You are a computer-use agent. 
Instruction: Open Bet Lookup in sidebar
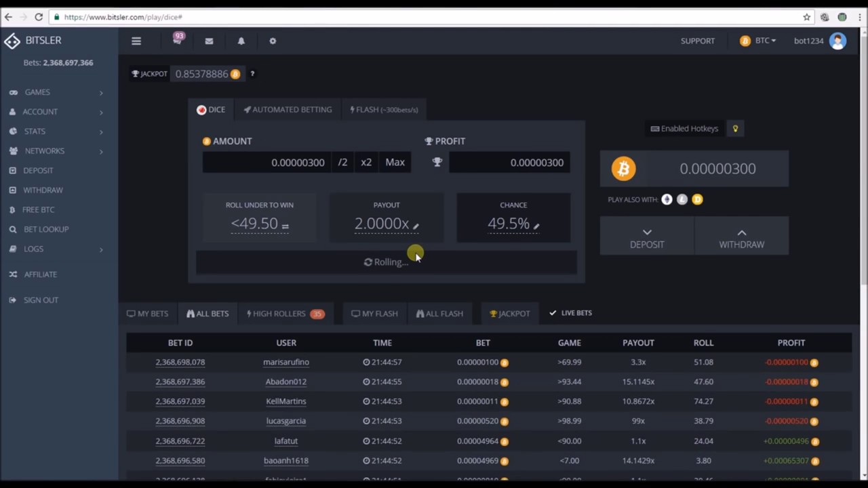coord(46,230)
